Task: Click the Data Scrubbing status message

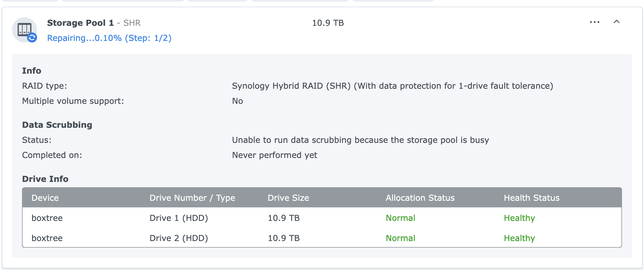Action: pos(360,140)
